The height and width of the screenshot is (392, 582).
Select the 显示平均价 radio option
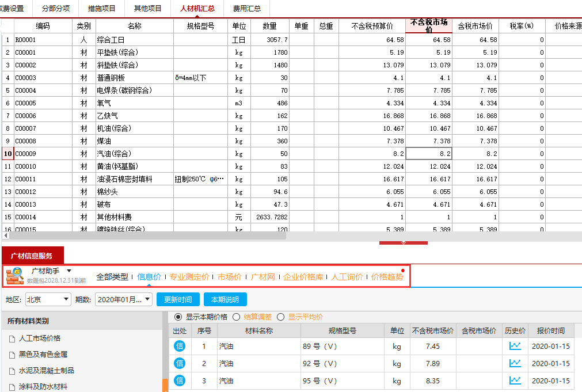[281, 317]
